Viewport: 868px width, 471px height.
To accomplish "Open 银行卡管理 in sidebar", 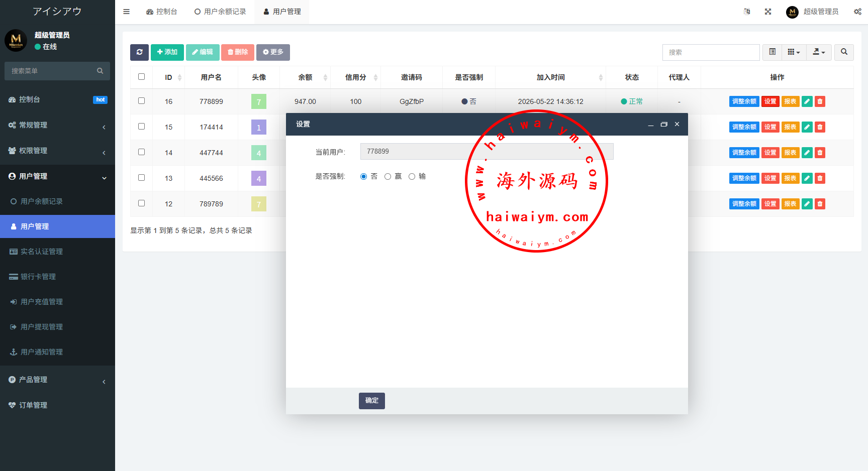I will 57,277.
